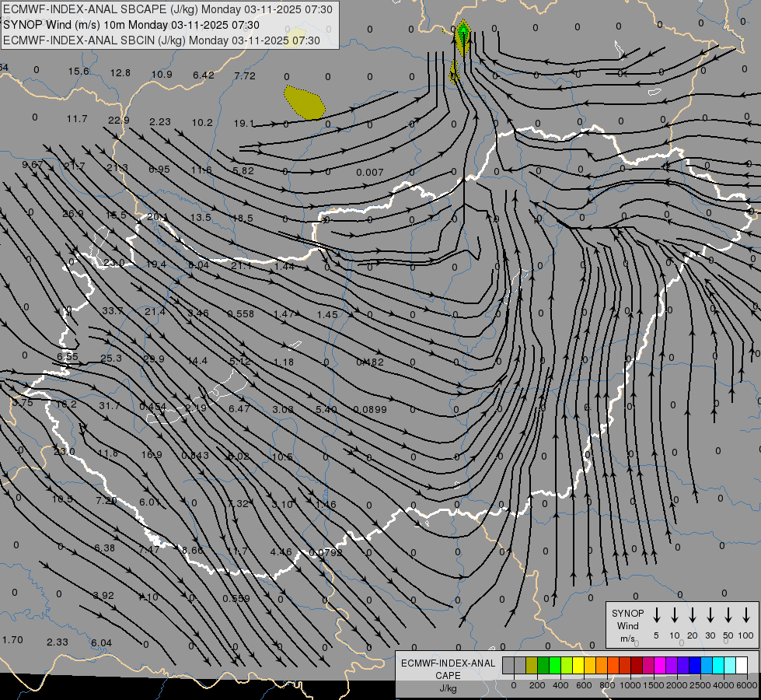This screenshot has height=700, width=761.
Task: Click the map value 2.33
Action: point(58,642)
